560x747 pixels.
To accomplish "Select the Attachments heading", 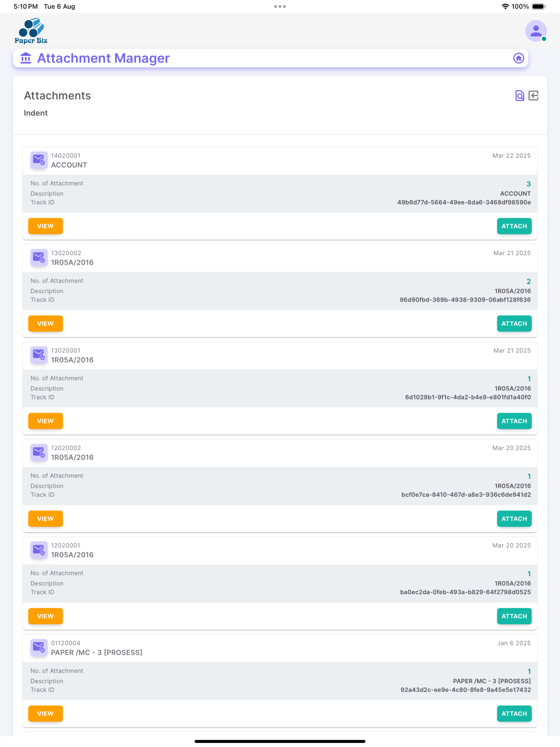I will point(57,96).
